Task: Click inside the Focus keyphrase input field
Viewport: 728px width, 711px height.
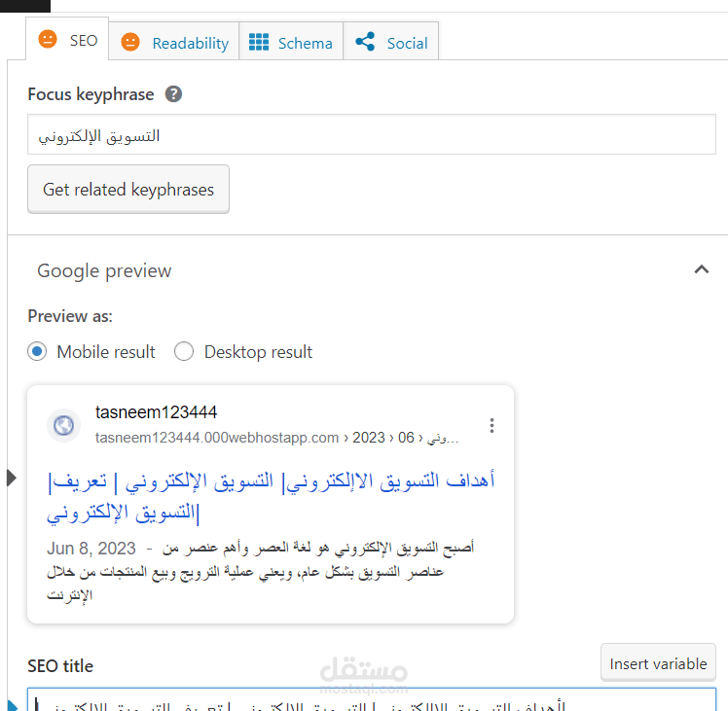Action: pyautogui.click(x=370, y=136)
